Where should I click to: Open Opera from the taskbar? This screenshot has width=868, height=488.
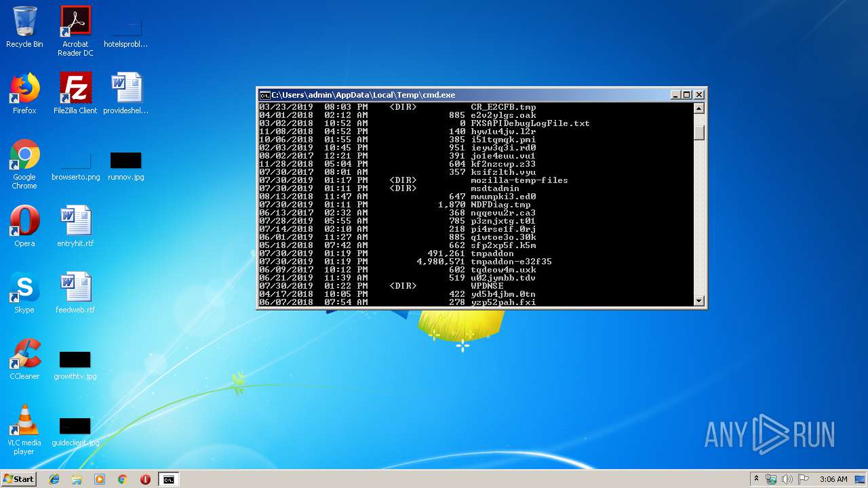coord(145,479)
